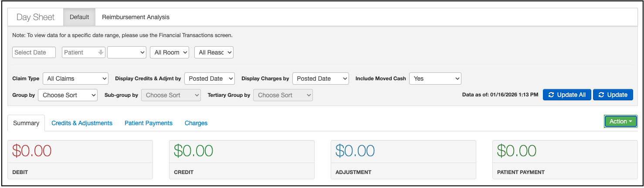Click the Select Date input field

(x=34, y=52)
